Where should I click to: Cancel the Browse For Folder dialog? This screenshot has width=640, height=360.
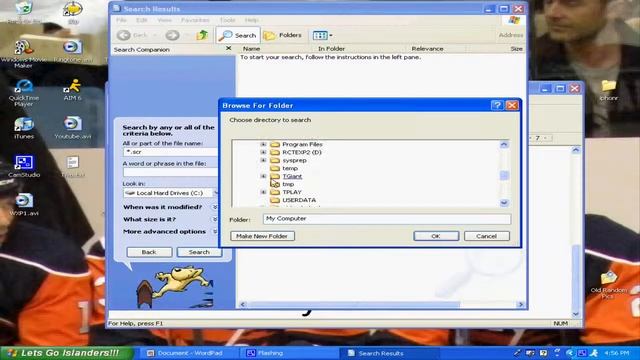click(487, 236)
